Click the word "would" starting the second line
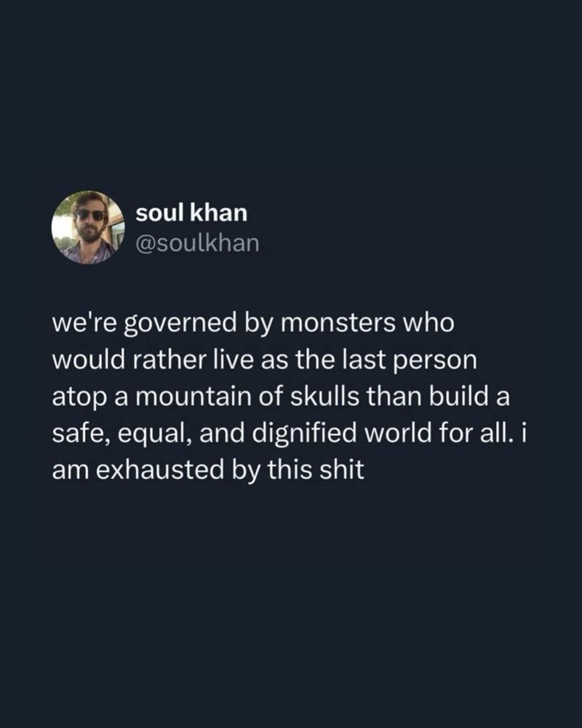Image resolution: width=582 pixels, height=728 pixels. pos(89,360)
